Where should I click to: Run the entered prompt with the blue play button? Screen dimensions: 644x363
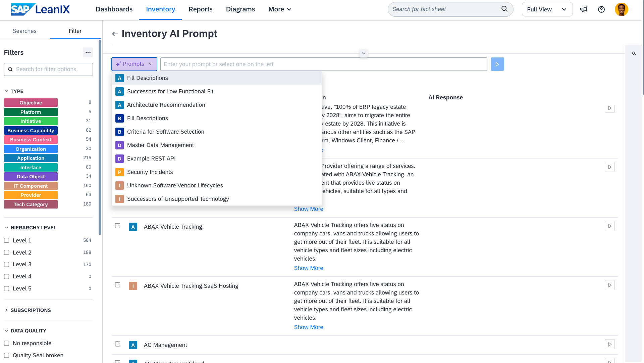[497, 64]
